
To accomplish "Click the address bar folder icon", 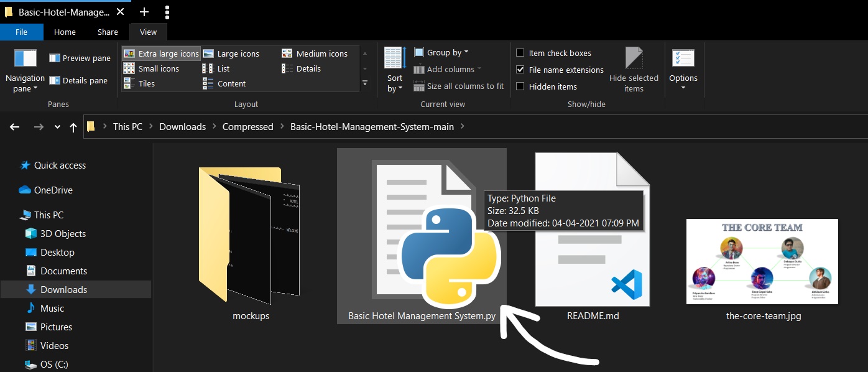I will tap(91, 126).
